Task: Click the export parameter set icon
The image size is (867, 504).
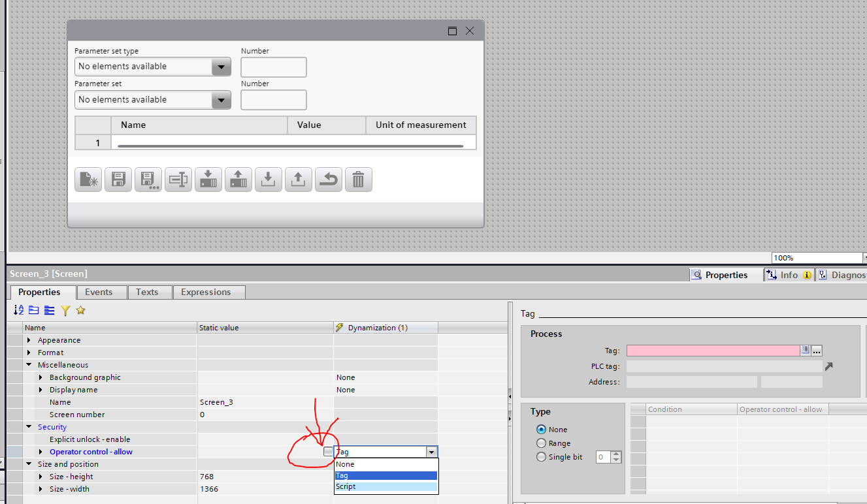Action: 298,180
